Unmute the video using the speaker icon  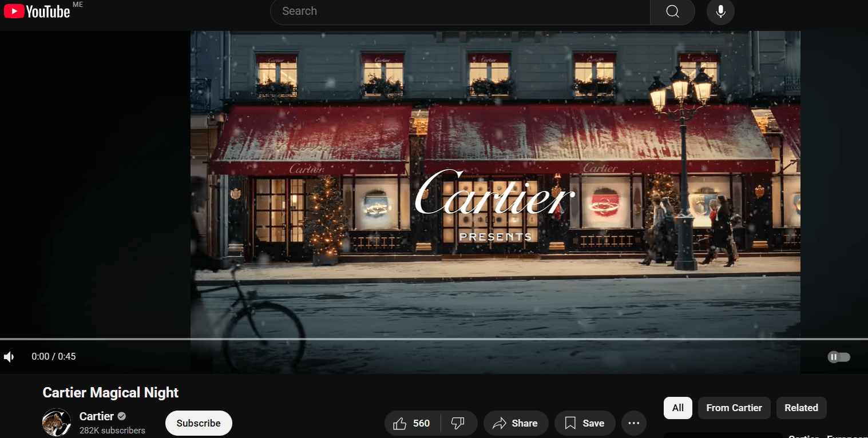coord(9,357)
